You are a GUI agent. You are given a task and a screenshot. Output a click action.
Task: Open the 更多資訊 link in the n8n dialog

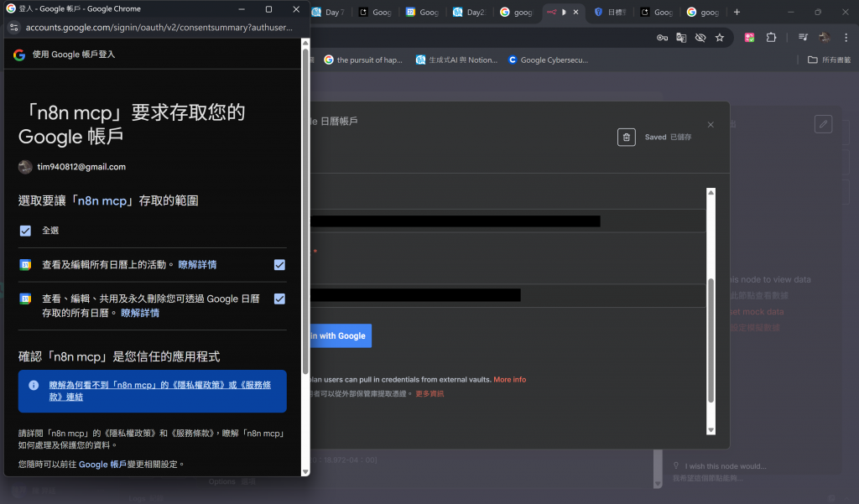pos(429,394)
